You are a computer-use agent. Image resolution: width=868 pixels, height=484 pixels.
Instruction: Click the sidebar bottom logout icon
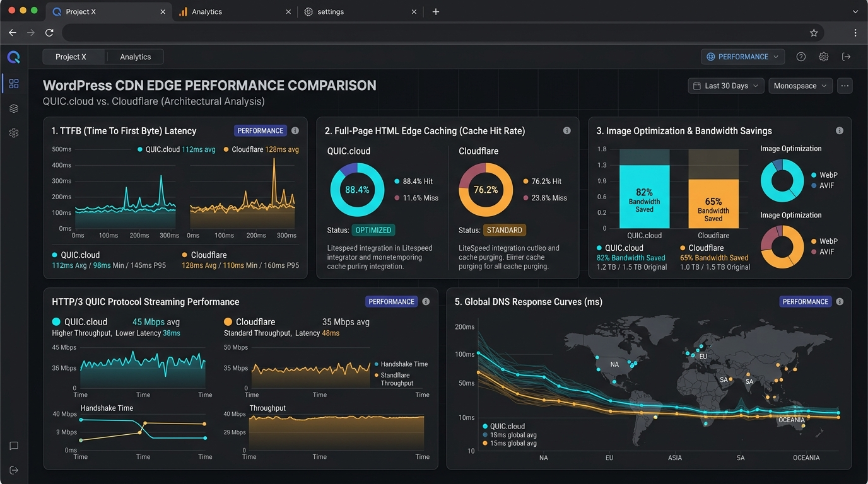click(14, 470)
